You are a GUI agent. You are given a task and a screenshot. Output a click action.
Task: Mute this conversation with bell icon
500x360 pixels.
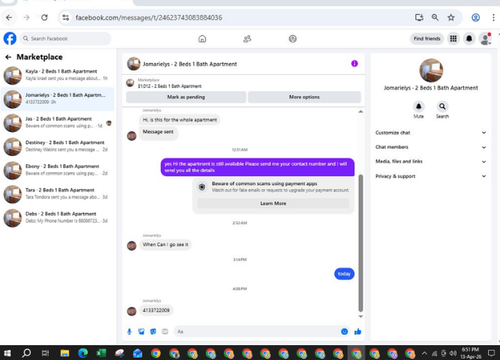pos(418,106)
